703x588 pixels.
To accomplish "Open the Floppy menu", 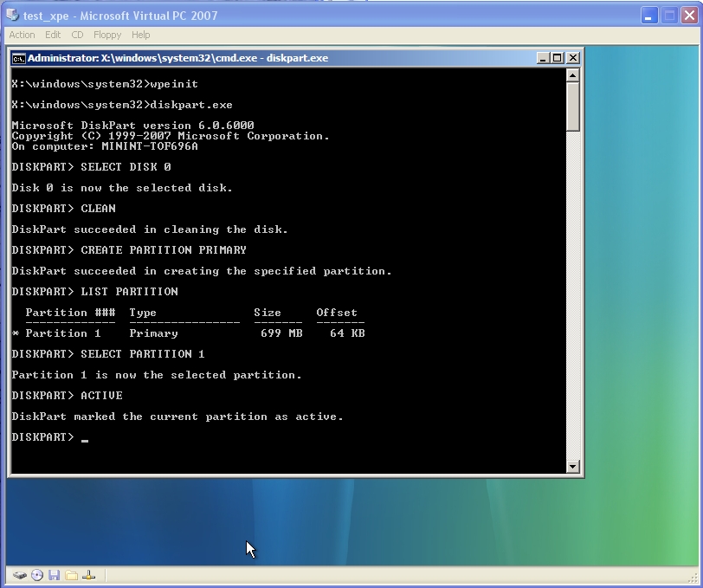I will [107, 35].
